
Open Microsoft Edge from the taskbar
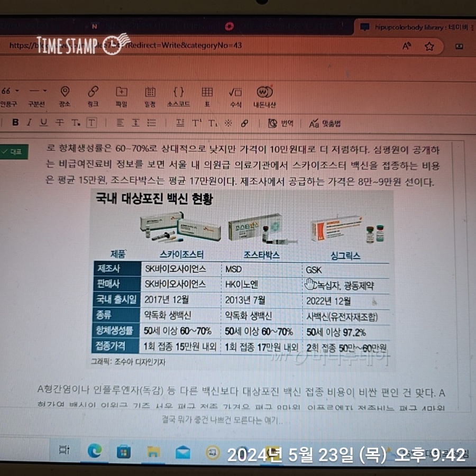click(x=95, y=451)
